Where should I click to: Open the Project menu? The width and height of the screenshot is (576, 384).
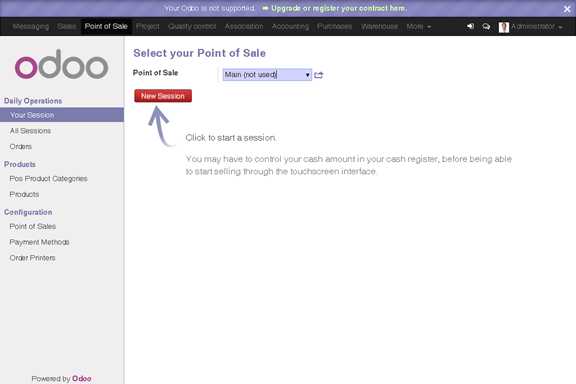point(148,26)
